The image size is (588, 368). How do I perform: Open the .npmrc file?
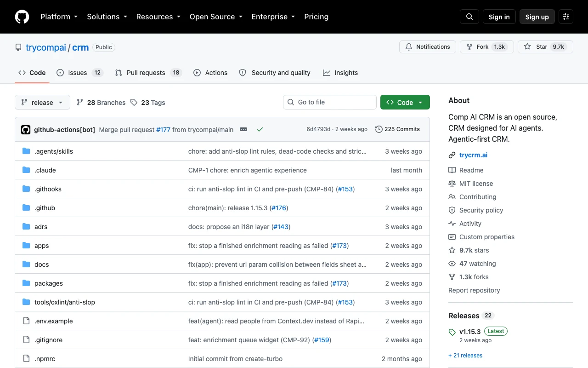click(x=45, y=359)
